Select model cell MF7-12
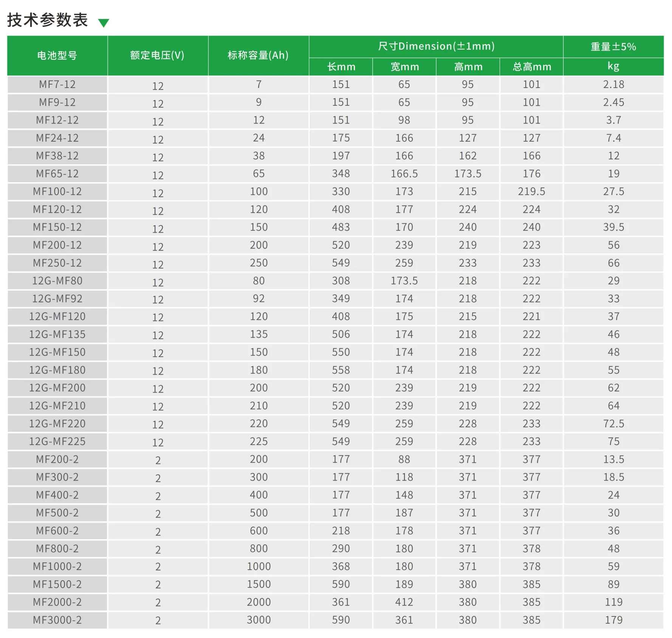Image resolution: width=672 pixels, height=638 pixels. pyautogui.click(x=57, y=85)
